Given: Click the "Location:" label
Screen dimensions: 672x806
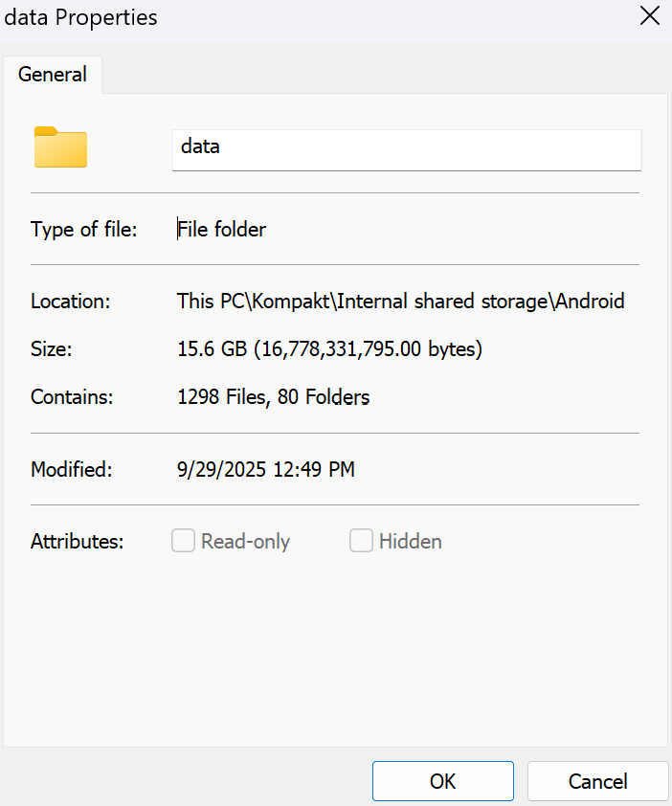Looking at the screenshot, I should tap(71, 302).
